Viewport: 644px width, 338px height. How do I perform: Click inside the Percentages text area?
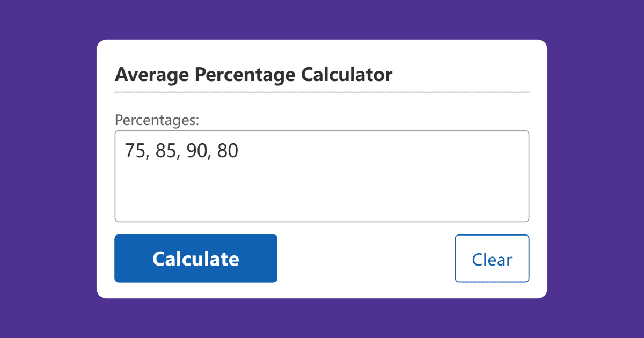pyautogui.click(x=322, y=177)
